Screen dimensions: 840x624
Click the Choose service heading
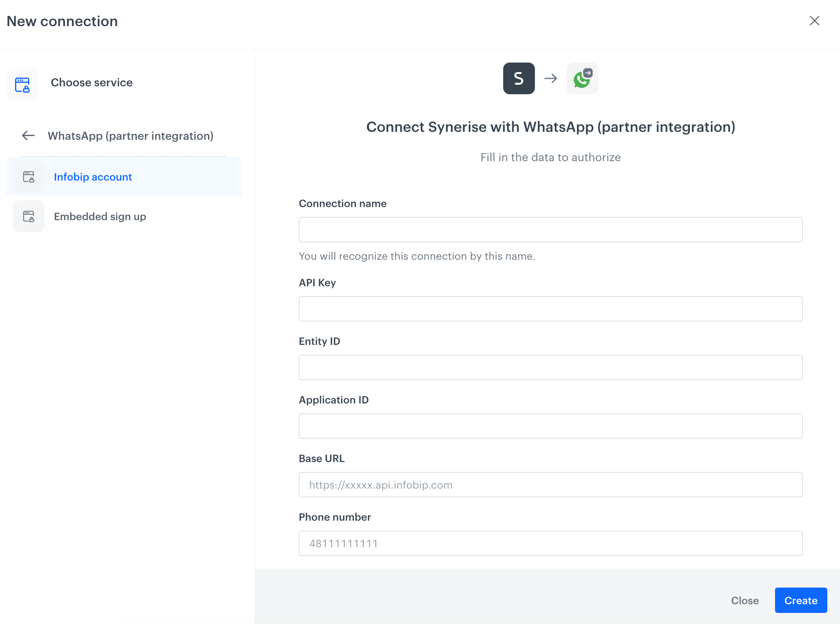coord(92,83)
